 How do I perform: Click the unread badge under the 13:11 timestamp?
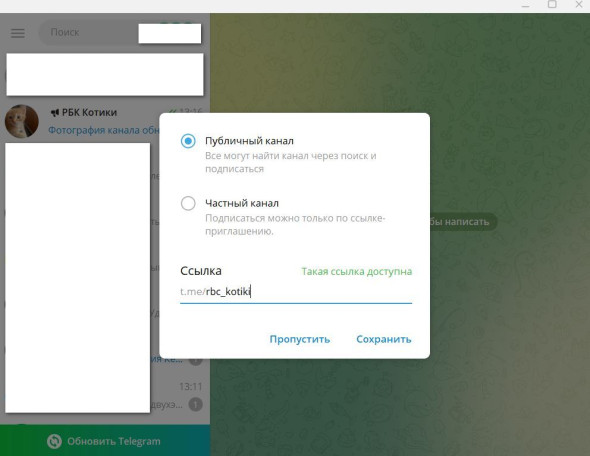coord(195,404)
